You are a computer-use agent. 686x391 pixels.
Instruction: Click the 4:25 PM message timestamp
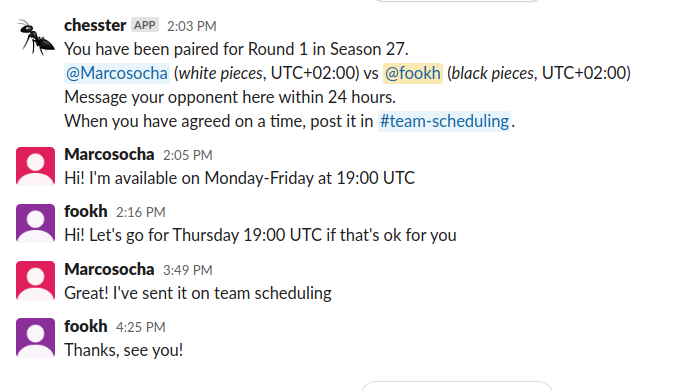click(x=140, y=327)
